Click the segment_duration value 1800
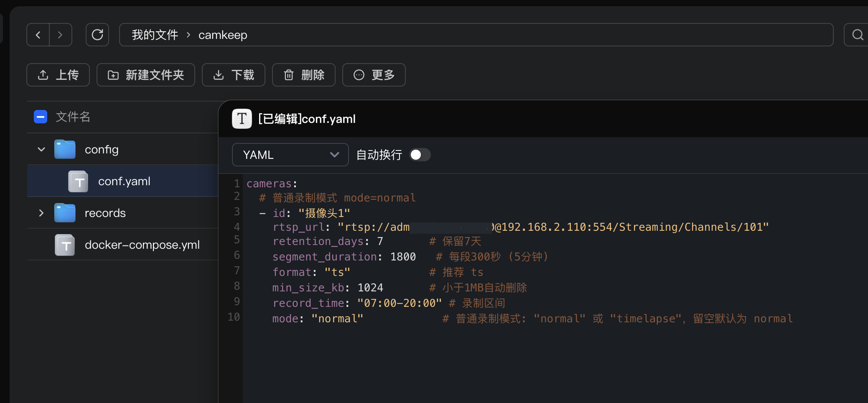This screenshot has width=868, height=403. pos(403,257)
